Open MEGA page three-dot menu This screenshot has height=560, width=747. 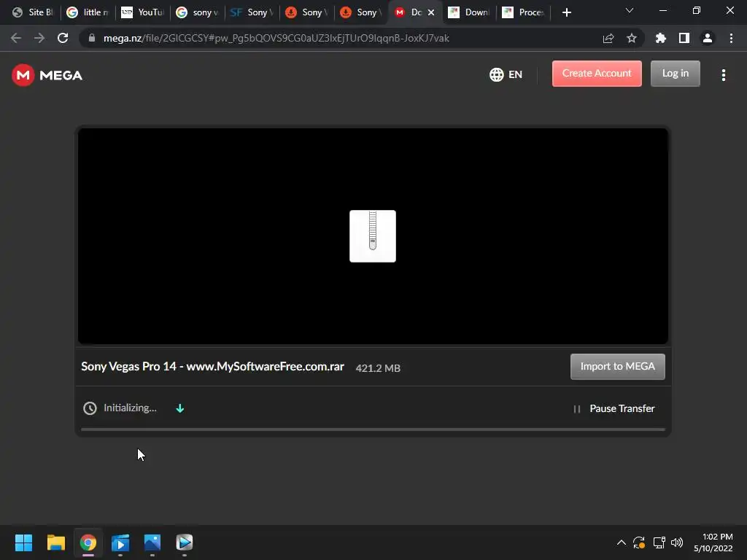pos(723,75)
